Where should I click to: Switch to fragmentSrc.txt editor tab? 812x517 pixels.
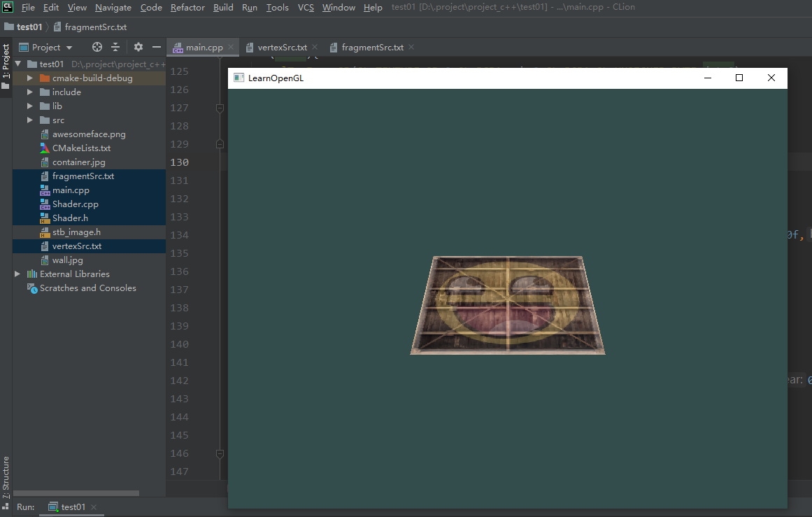[x=372, y=47]
